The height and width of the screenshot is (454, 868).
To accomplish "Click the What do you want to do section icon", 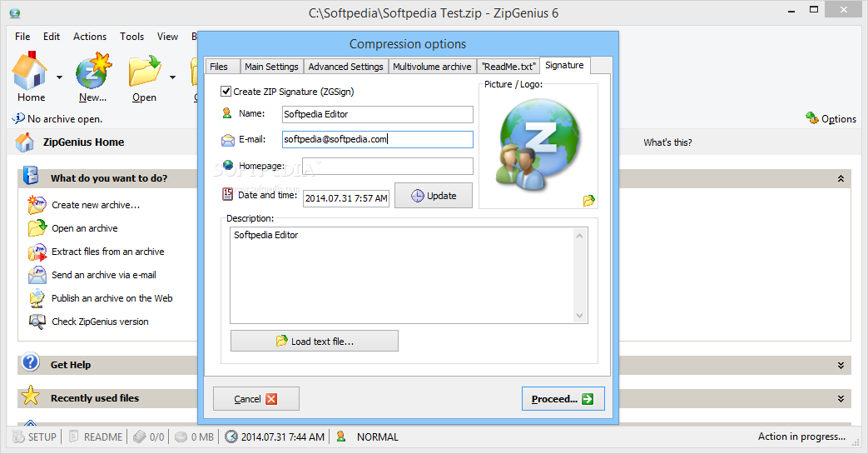I will point(31,176).
